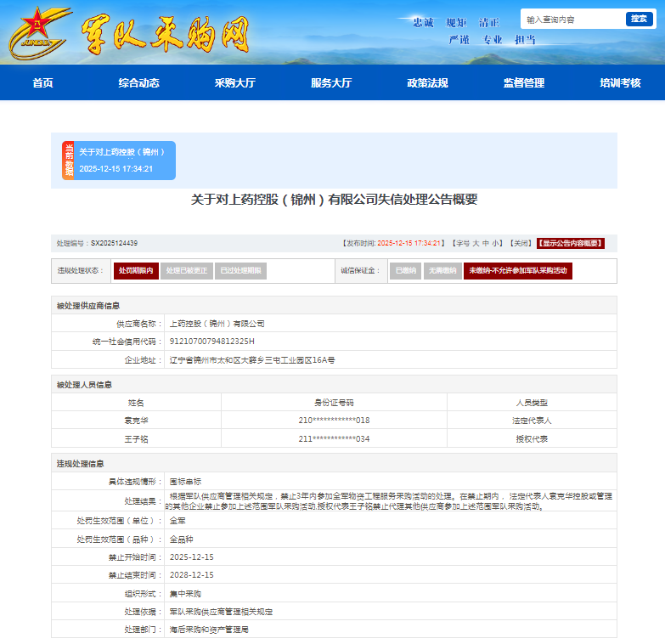Viewport: 665px width, 644px height.
Task: Click the name 袁克华 in personnel table
Action: point(136,421)
